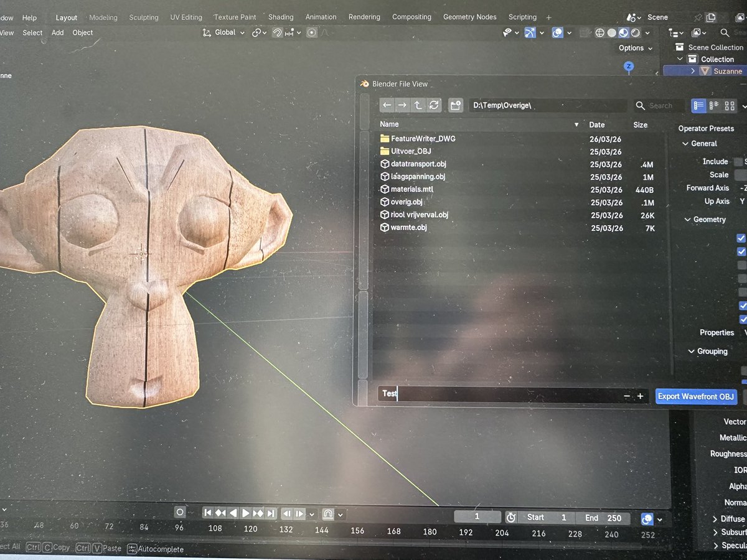Screen dimensions: 747x560
Task: Open the Options dropdown
Action: pos(636,48)
